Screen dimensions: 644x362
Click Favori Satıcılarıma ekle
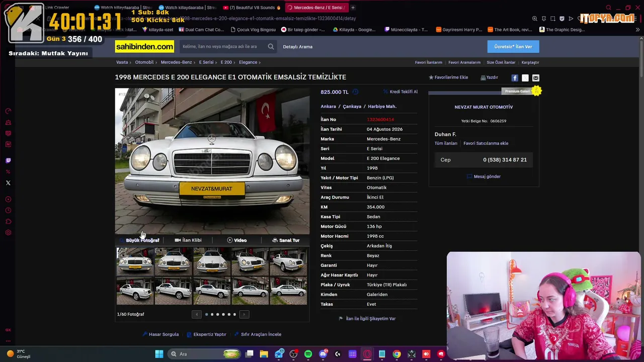pos(486,143)
